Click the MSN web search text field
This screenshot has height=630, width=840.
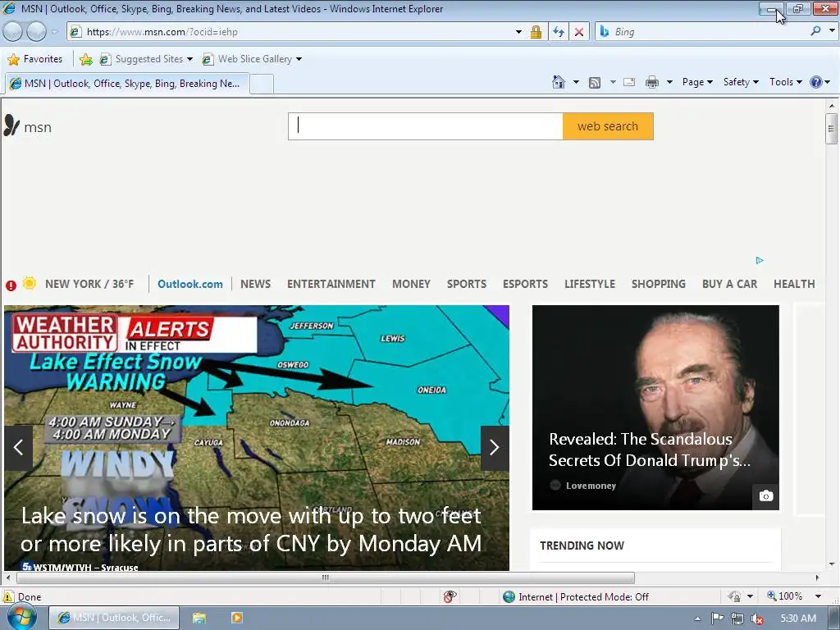tap(426, 126)
